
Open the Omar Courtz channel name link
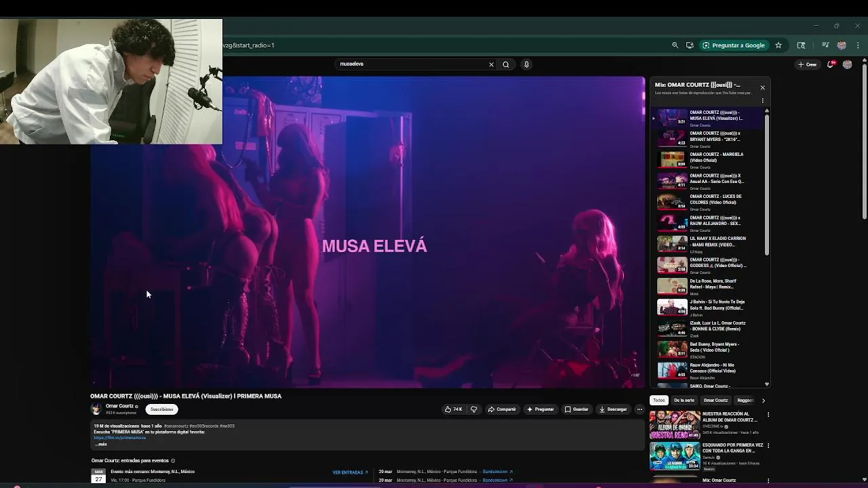pos(119,406)
